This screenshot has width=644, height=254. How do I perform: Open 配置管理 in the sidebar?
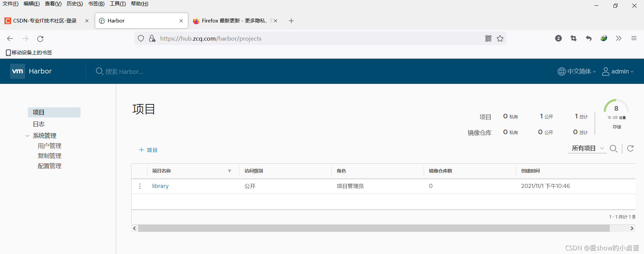pos(49,166)
